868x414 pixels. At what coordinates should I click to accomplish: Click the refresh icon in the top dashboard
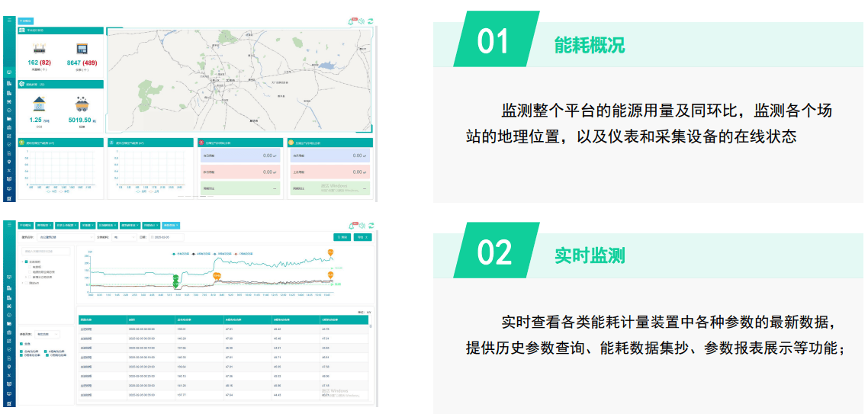pos(371,21)
